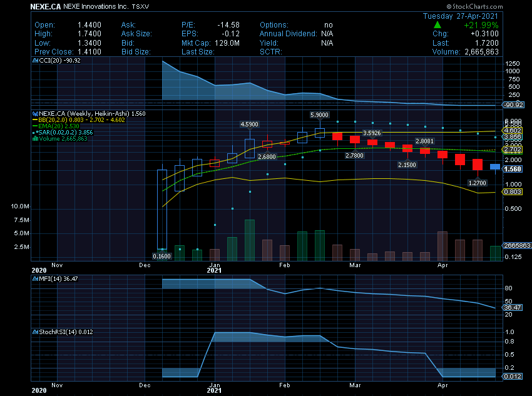The height and width of the screenshot is (396, 532).
Task: Click the 0.012 StochRSI axis tag
Action: pos(513,377)
